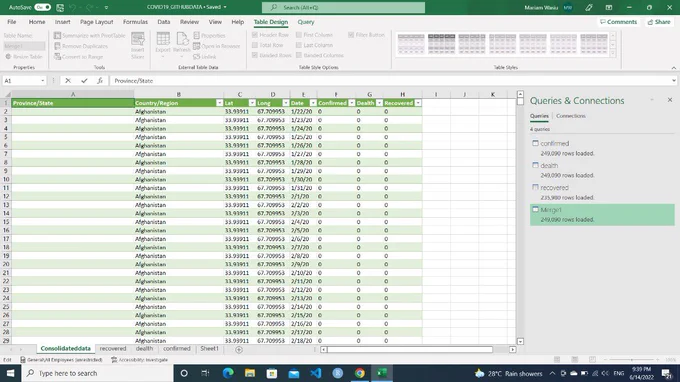The image size is (680, 382).
Task: Open the Long column filter dropdown
Action: point(286,103)
